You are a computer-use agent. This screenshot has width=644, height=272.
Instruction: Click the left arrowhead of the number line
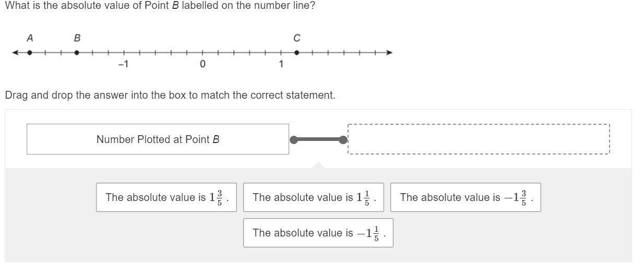click(15, 52)
